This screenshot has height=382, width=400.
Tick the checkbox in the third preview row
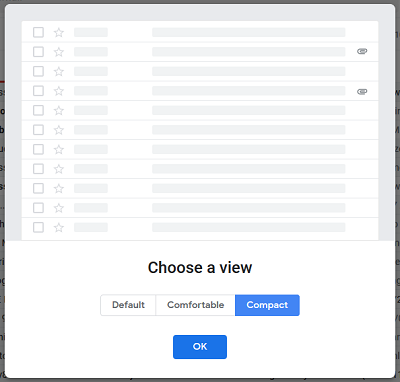38,71
